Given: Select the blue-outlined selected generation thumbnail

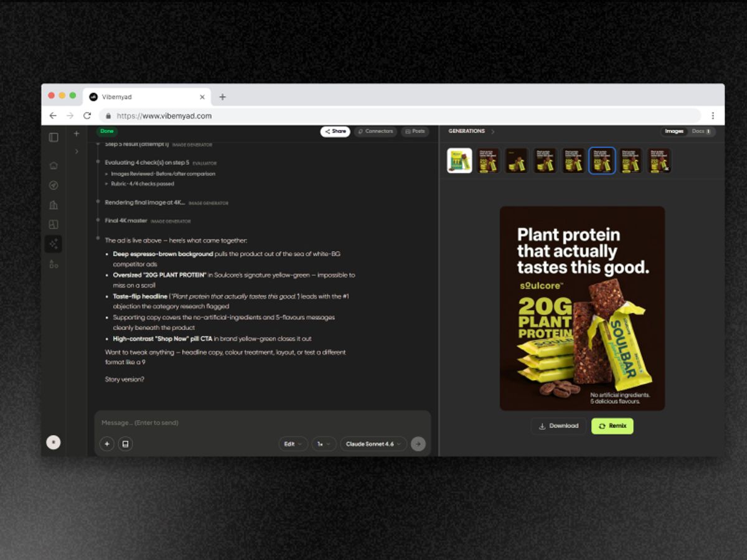Looking at the screenshot, I should pyautogui.click(x=602, y=161).
